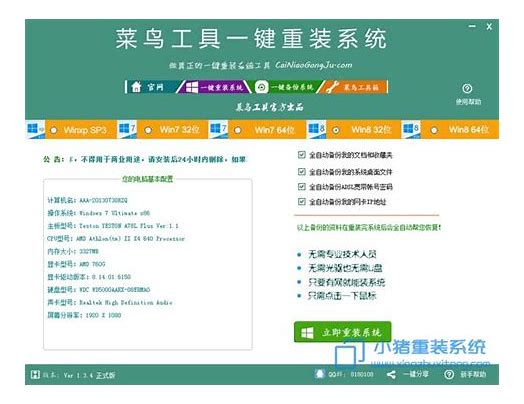The height and width of the screenshot is (404, 524).
Task: Open 使用帮助 question mark icon
Action: [x=467, y=89]
